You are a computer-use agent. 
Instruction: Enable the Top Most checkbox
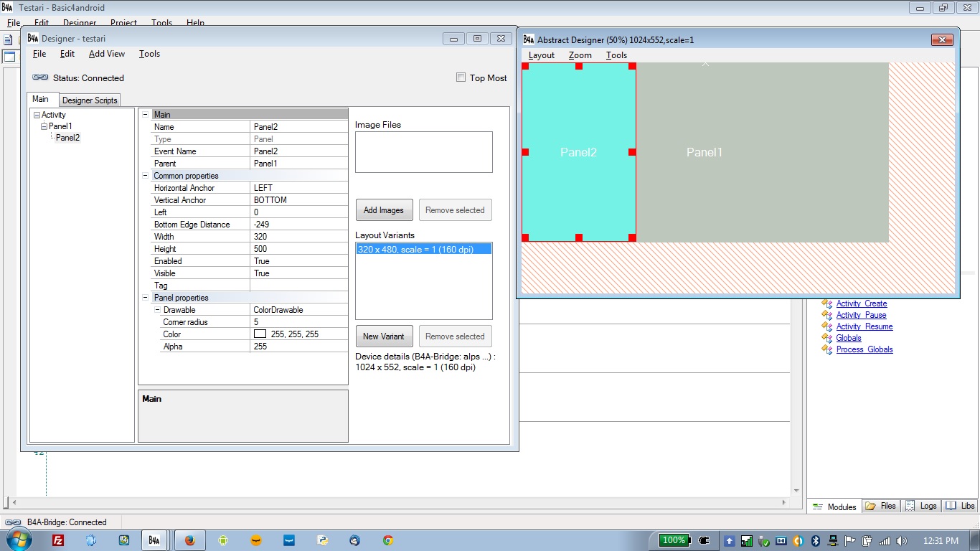[461, 77]
